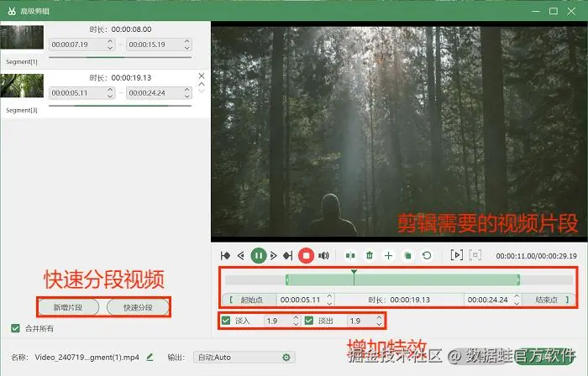Click the 00:00:11.00/00:00:29.19 time readout
This screenshot has height=376, width=588.
pyautogui.click(x=536, y=256)
